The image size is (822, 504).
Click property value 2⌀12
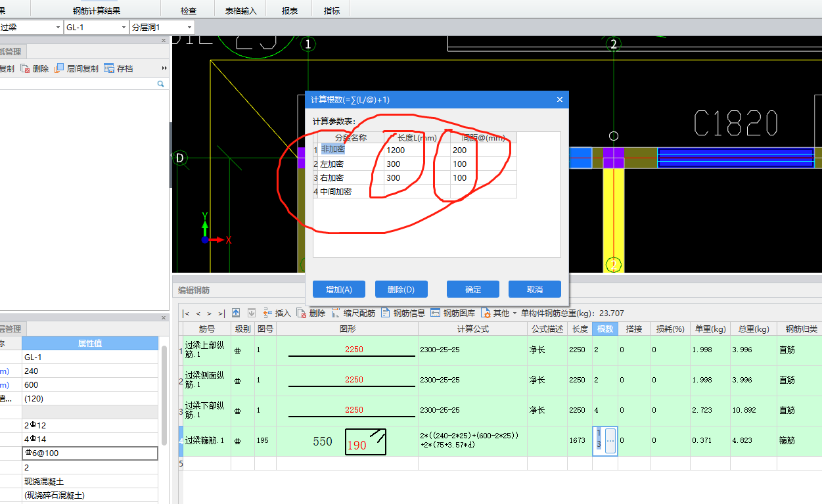[90, 425]
